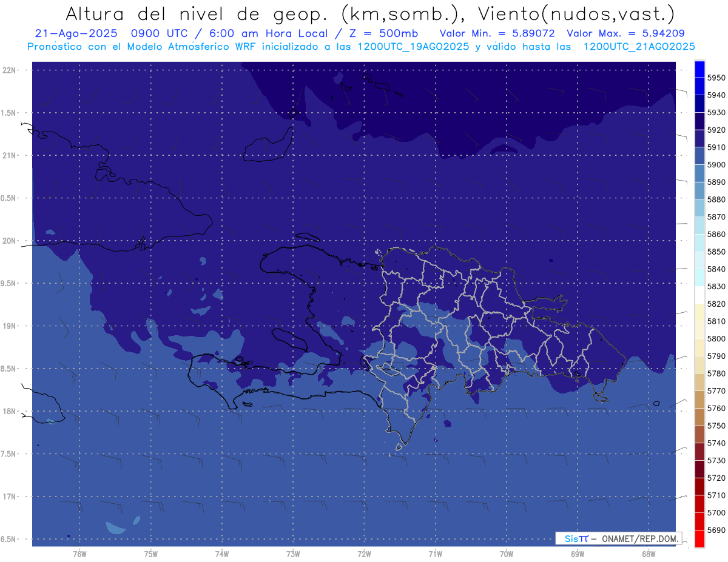Click the '76W' longitude label
Screen dimensions: 728x562
coord(79,554)
